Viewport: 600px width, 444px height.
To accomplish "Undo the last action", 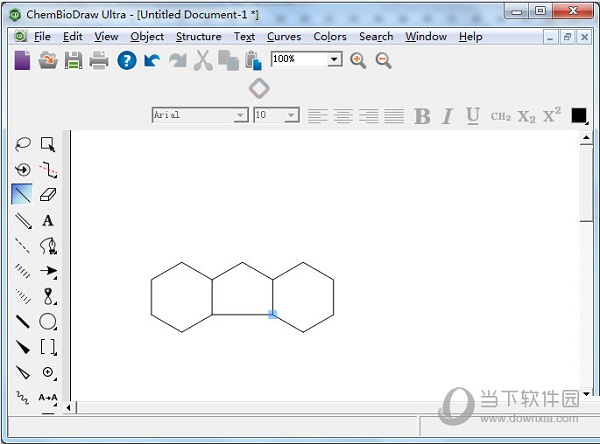I will point(152,60).
